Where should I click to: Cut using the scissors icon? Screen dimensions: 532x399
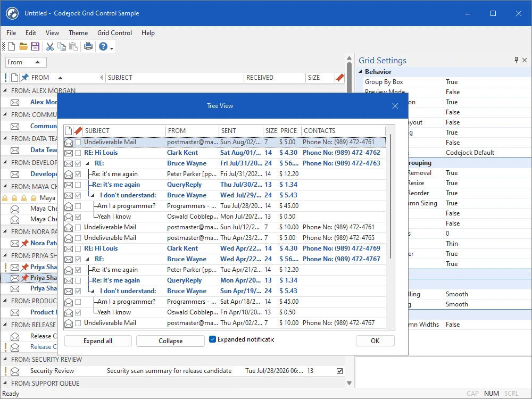[50, 46]
